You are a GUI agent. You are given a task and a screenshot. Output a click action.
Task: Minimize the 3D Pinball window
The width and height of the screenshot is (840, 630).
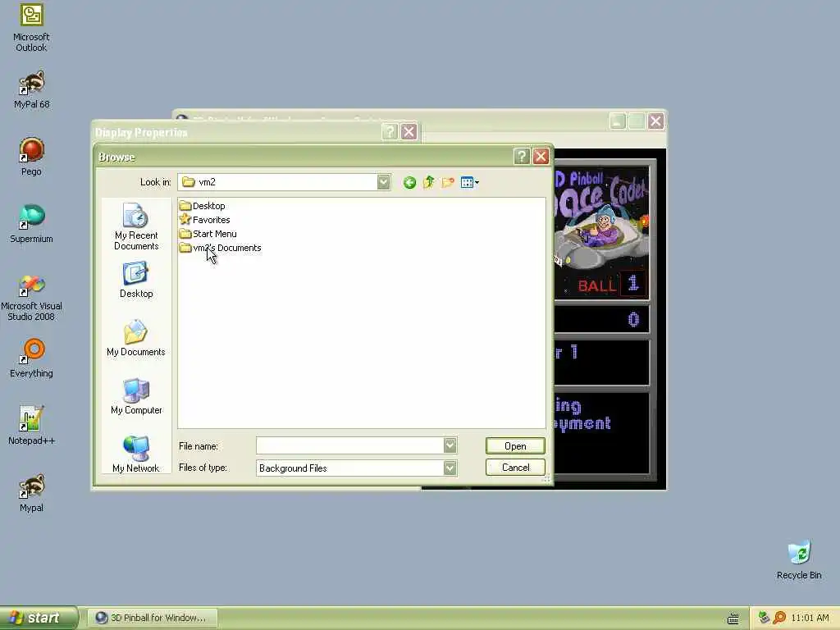[x=618, y=121]
